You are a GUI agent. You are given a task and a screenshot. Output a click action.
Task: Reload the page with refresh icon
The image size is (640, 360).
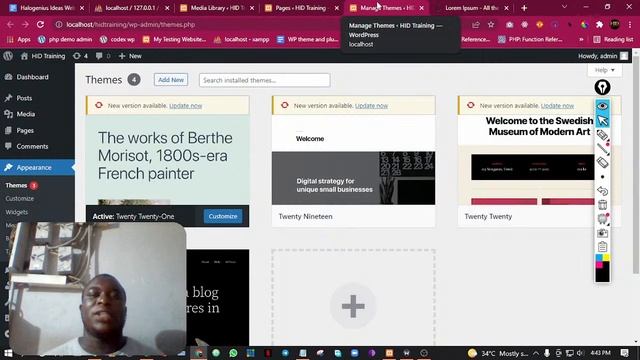click(40, 24)
